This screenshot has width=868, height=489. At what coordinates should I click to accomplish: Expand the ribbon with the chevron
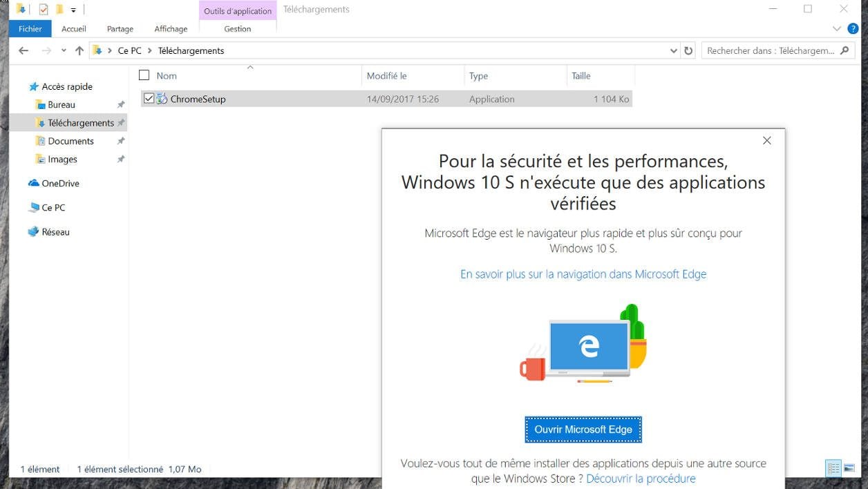[836, 29]
